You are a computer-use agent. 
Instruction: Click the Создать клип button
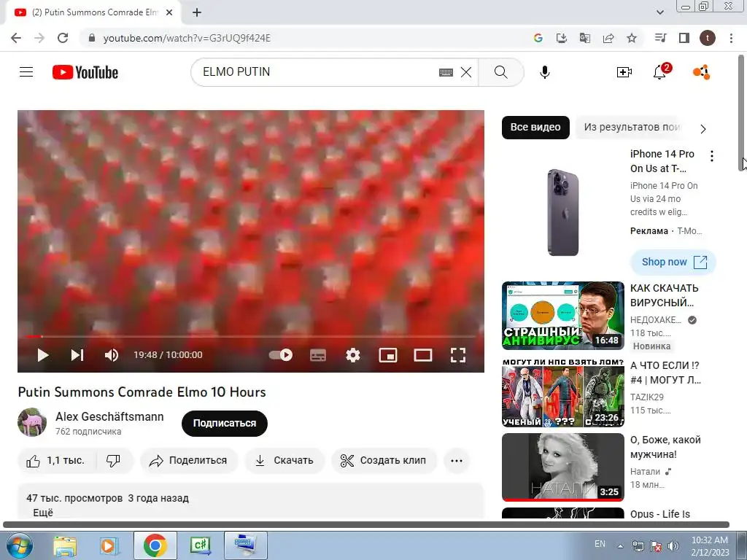(x=384, y=461)
